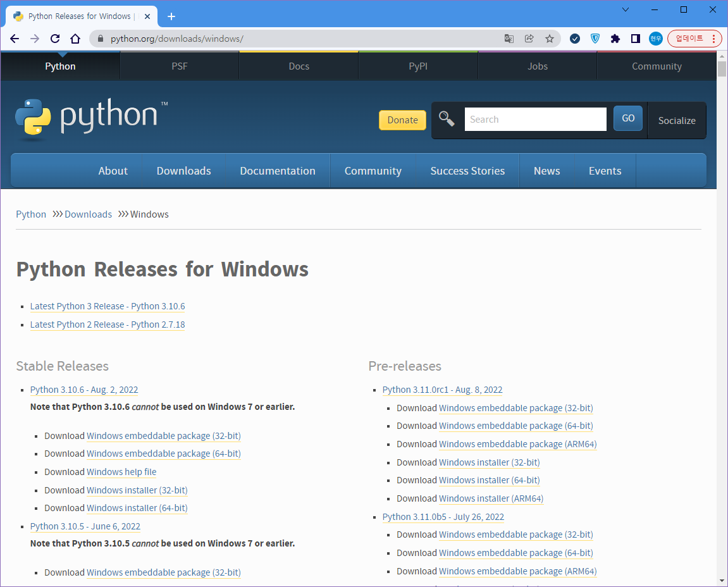The width and height of the screenshot is (728, 587).
Task: Focus the Search input field
Action: click(535, 120)
